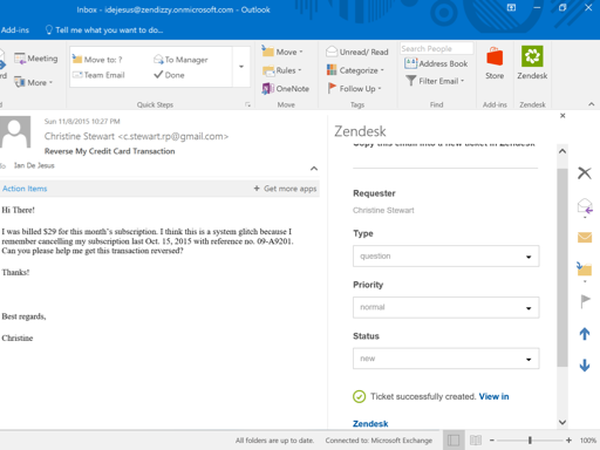Apply the Move to: ? quick step

pos(98,59)
